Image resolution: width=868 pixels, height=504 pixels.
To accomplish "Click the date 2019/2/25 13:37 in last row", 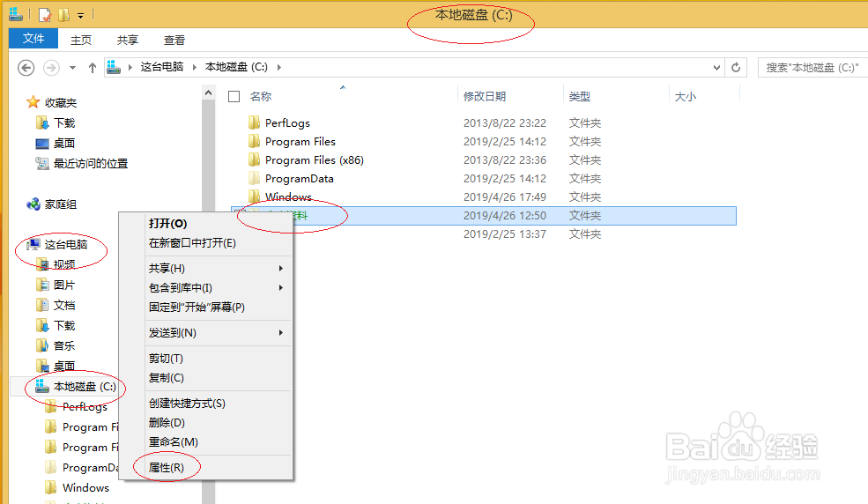I will pos(505,234).
